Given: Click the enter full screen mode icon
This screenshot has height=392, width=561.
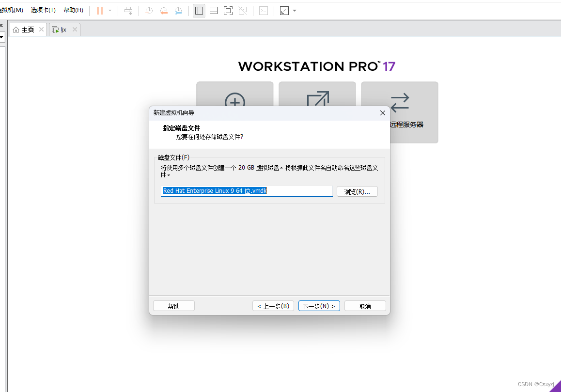Looking at the screenshot, I should (228, 11).
